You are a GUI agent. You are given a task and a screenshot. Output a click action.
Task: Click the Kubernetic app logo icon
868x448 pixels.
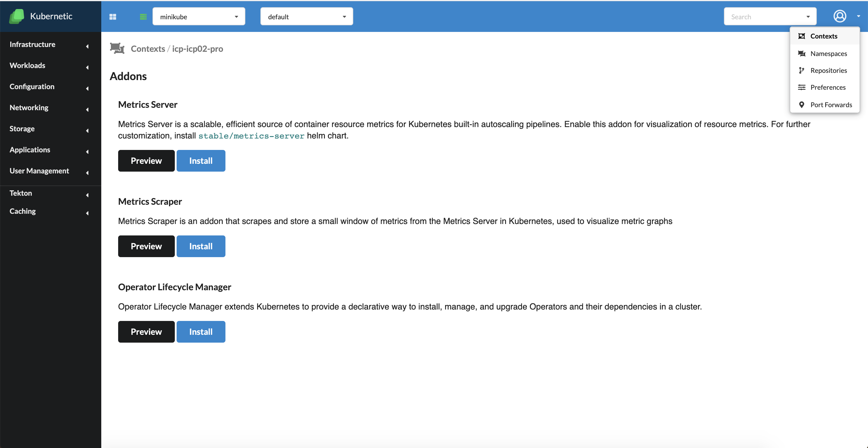17,16
